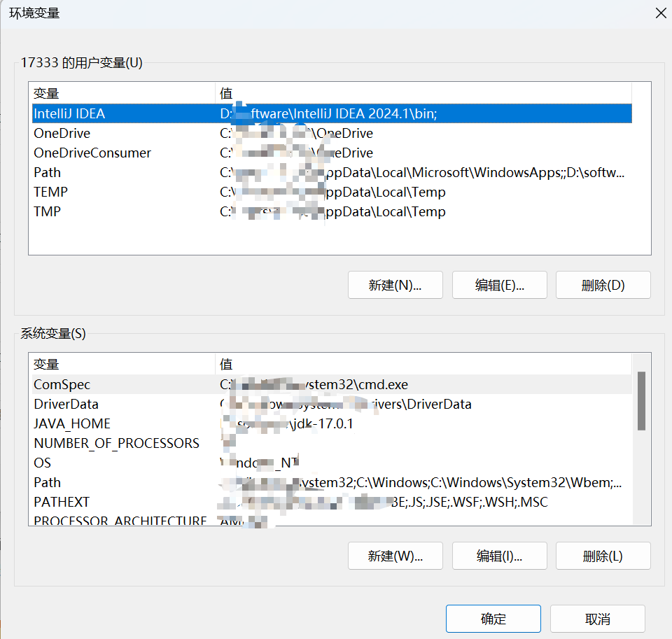672x639 pixels.
Task: Select the PROCESSOR_ARCHITECTURE system variable
Action: (x=332, y=519)
